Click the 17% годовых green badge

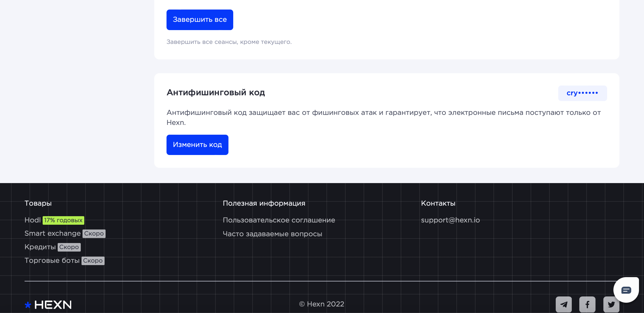point(63,220)
